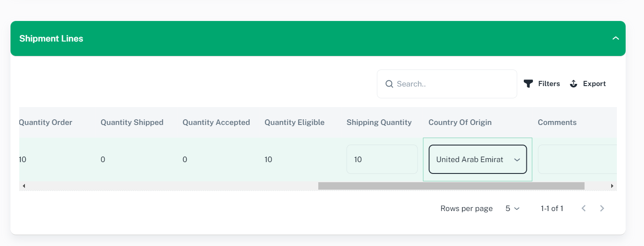
Task: Click the scrollbar right arrow
Action: (x=612, y=186)
